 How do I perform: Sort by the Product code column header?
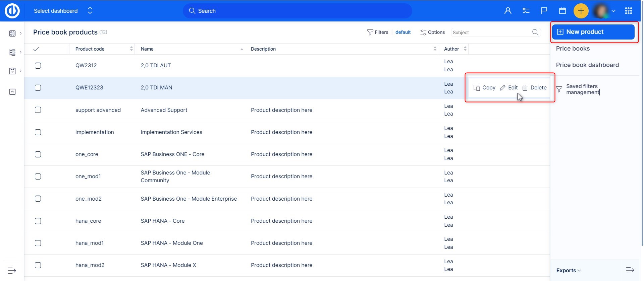coord(90,49)
